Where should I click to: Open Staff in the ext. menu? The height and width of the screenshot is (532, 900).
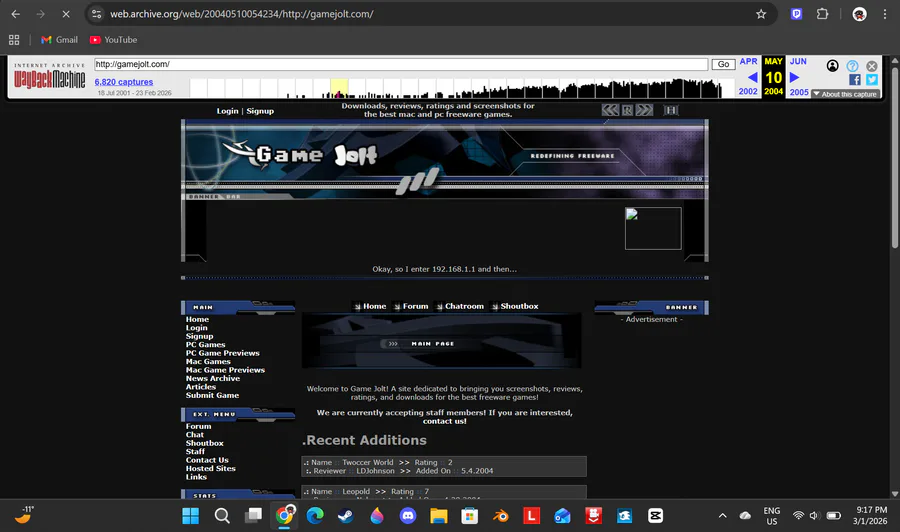(x=195, y=452)
